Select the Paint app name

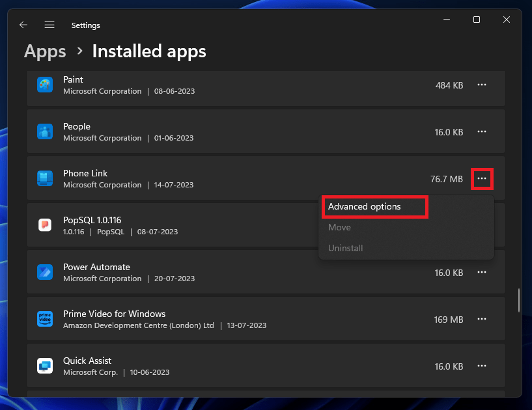pos(73,79)
